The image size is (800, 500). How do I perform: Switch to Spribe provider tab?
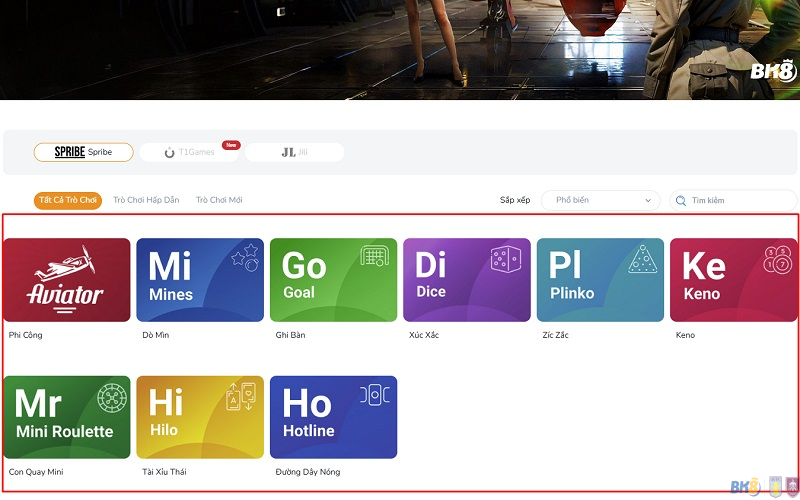coord(83,152)
